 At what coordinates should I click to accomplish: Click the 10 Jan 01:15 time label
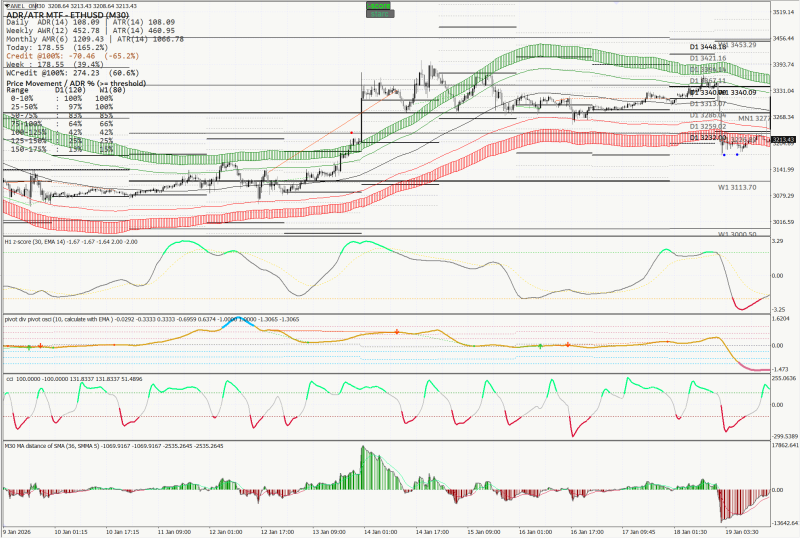point(71,532)
